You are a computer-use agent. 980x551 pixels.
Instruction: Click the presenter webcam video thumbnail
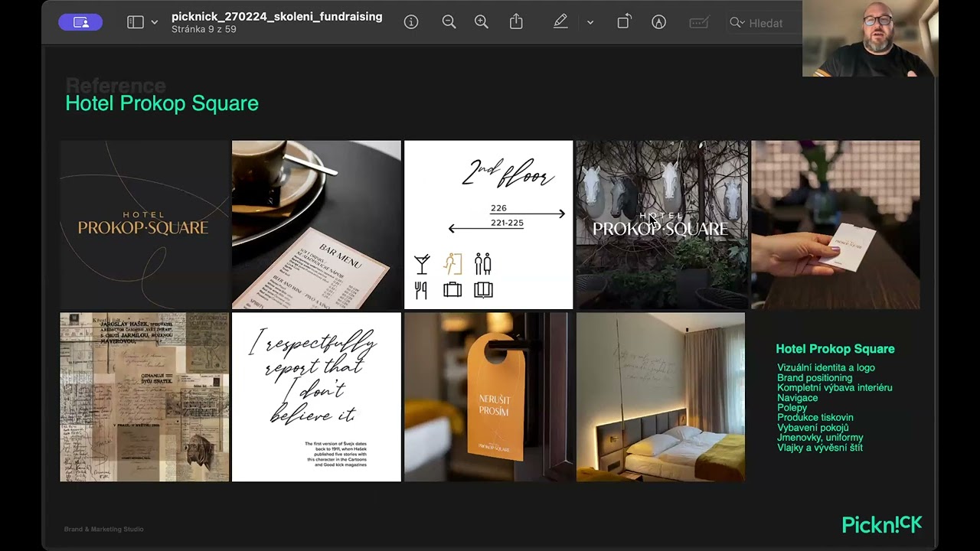871,38
